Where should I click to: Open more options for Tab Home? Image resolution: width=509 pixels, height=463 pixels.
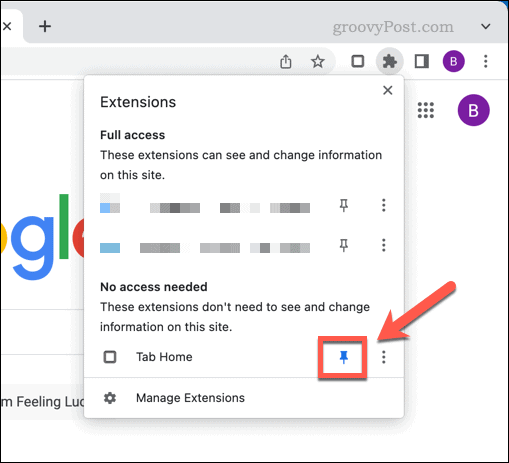click(384, 357)
